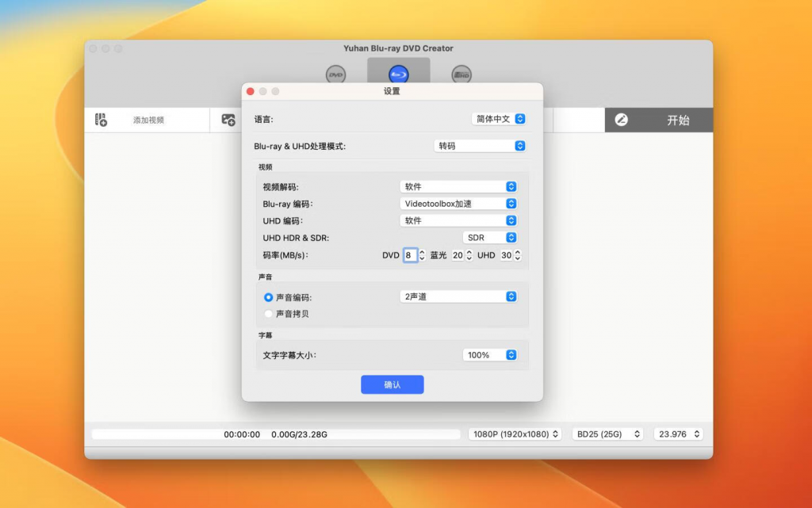Select the DVD mode icon in toolbar

pyautogui.click(x=335, y=74)
